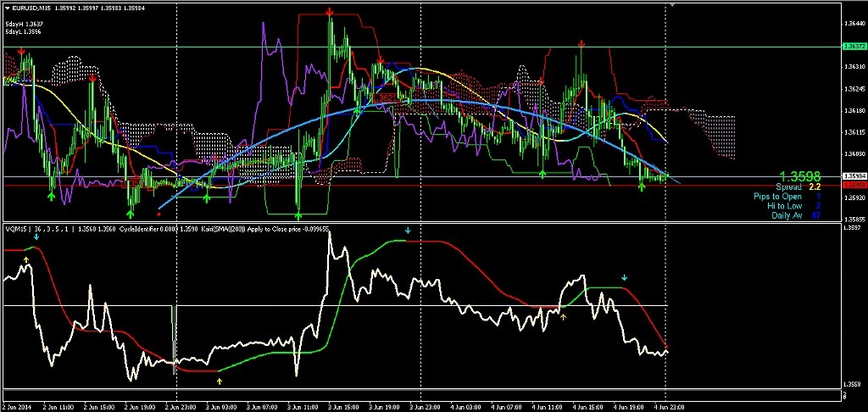Viewport: 868px width, 412px height.
Task: Click the triangle icon before EURUSD,M15 title
Action: point(7,8)
